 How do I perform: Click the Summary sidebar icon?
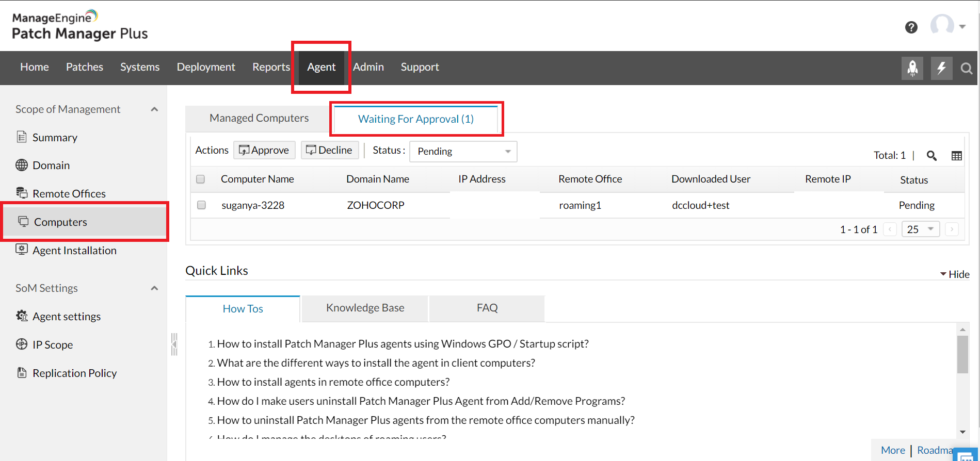[22, 137]
